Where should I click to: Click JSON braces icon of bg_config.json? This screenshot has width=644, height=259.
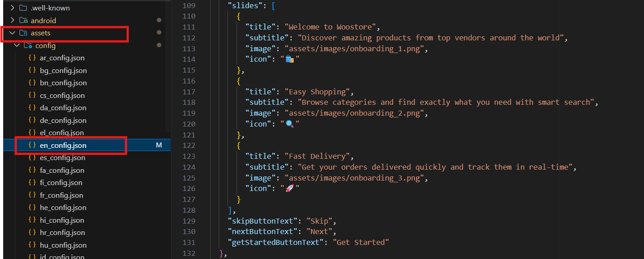[32, 70]
